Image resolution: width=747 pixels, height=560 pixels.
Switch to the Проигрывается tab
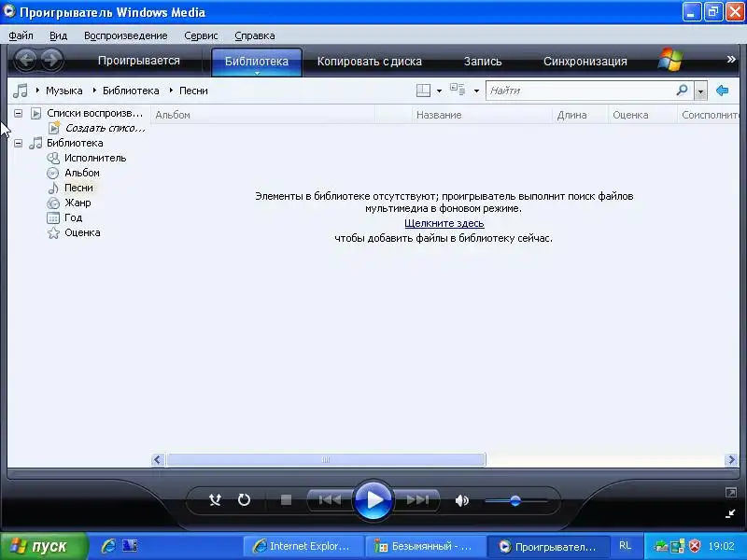(139, 61)
